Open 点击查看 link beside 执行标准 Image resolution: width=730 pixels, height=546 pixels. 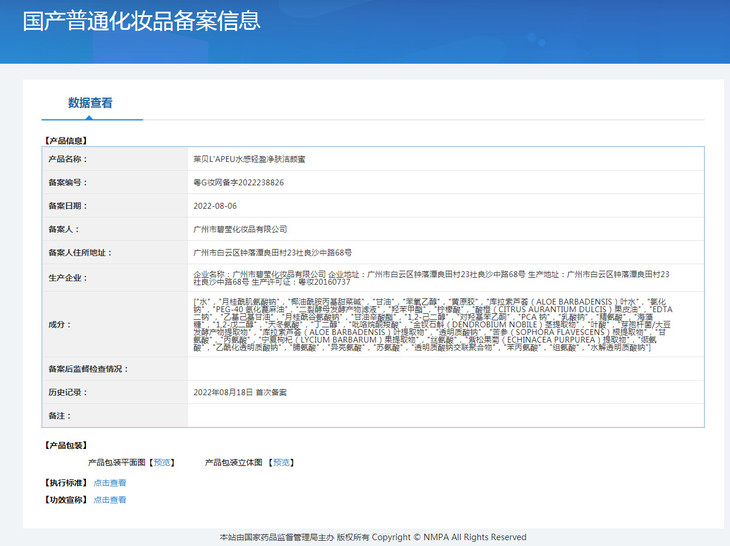[x=110, y=482]
